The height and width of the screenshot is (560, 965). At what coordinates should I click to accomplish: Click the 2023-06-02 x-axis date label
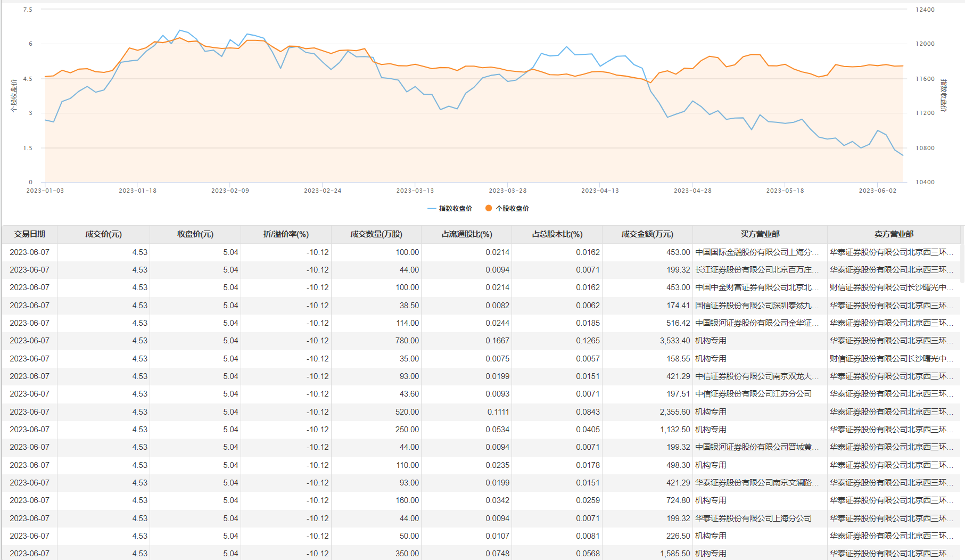877,191
